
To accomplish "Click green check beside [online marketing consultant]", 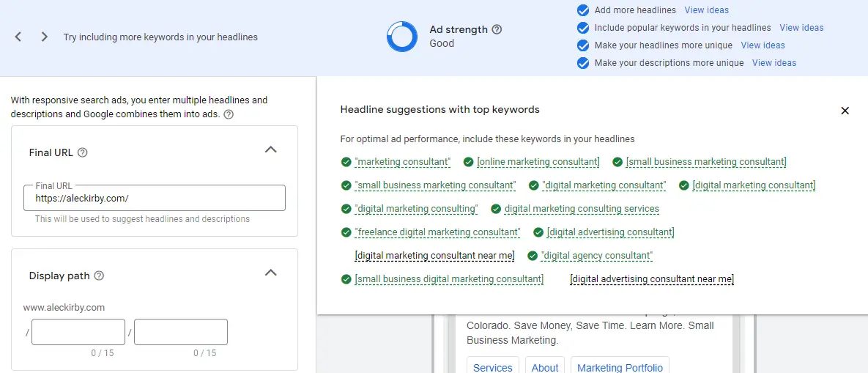I will pos(468,162).
